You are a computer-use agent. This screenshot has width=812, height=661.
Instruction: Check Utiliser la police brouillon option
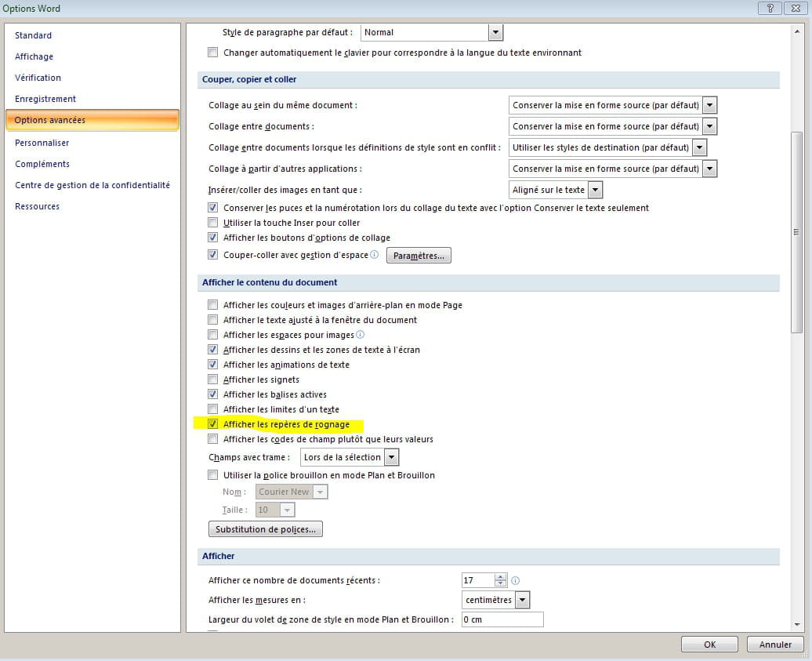[213, 475]
